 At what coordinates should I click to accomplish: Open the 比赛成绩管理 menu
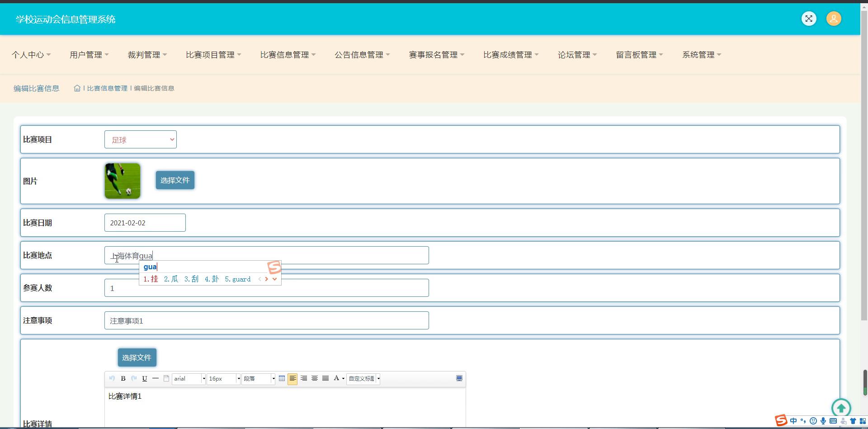tap(511, 55)
